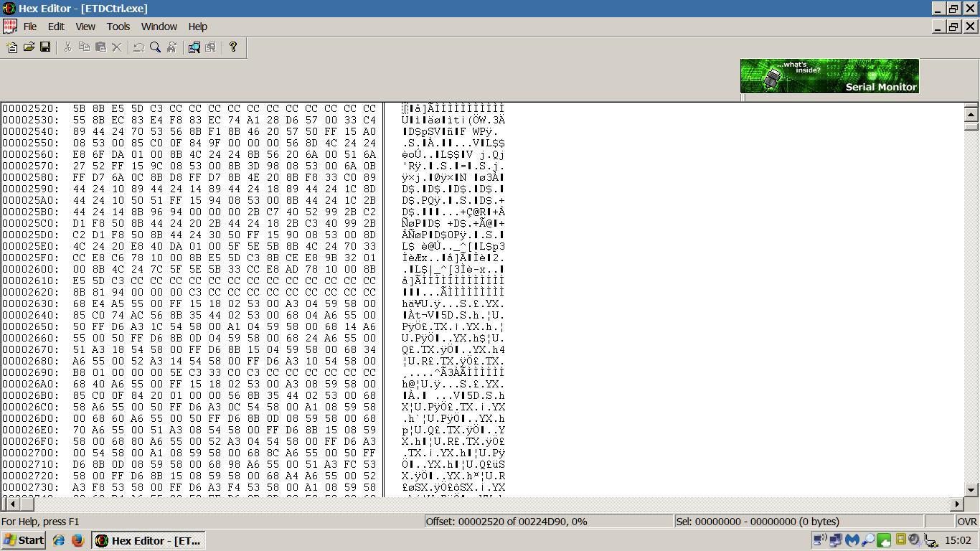Open the File menu
Viewport: 980px width, 551px height.
[x=30, y=27]
